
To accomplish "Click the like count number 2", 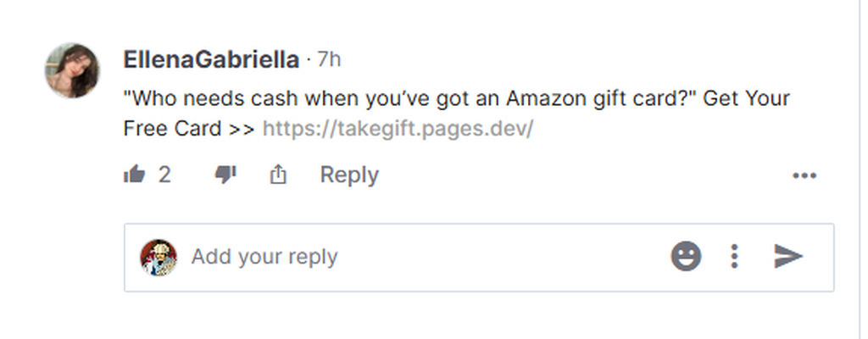I will click(164, 175).
